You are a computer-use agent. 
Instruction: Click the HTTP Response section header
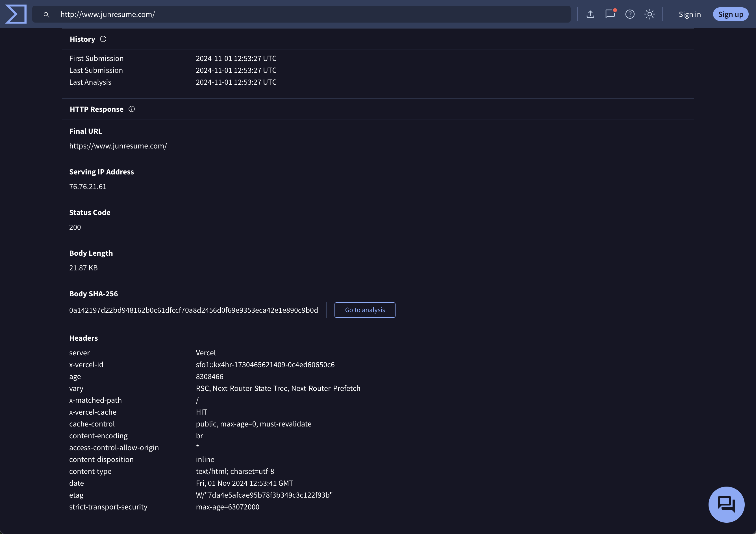[x=96, y=109]
